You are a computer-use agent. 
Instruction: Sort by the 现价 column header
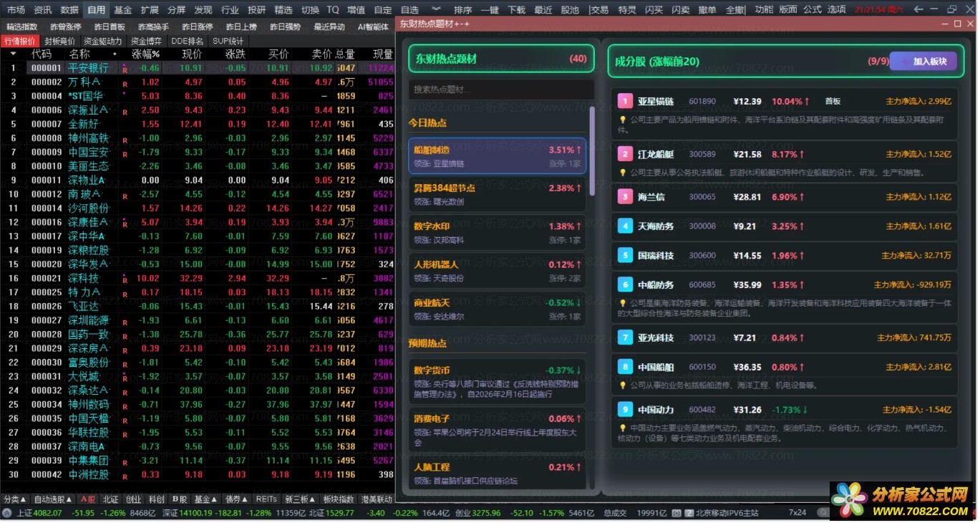(192, 54)
